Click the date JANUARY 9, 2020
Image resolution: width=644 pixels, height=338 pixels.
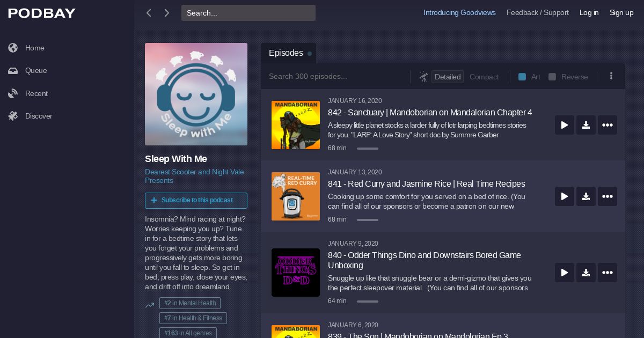point(353,244)
